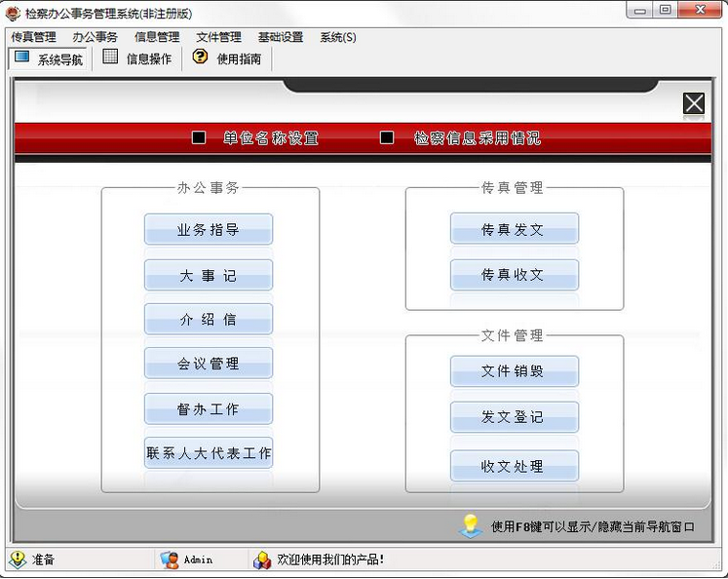Open the 文件管理 menu
728x579 pixels.
tap(218, 37)
